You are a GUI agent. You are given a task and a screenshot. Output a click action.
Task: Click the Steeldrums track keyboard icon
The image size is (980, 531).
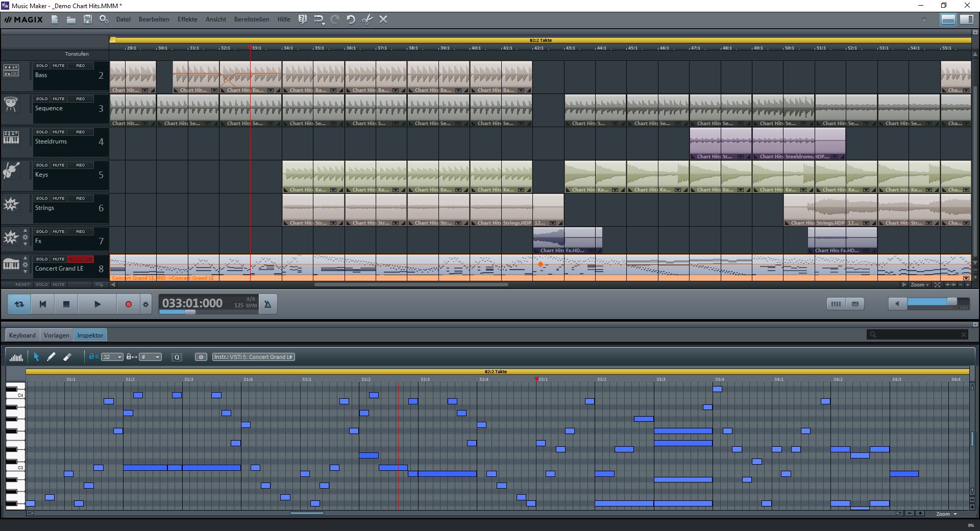point(11,137)
